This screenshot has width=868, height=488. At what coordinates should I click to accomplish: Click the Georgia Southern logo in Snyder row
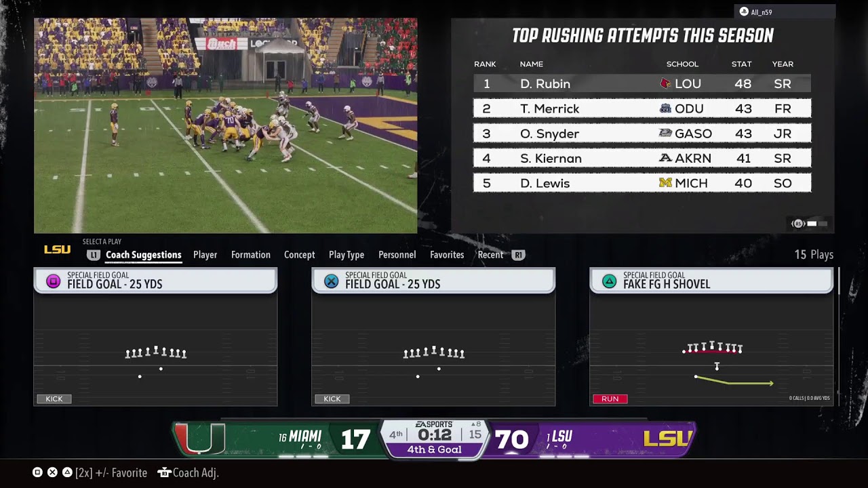tap(665, 134)
